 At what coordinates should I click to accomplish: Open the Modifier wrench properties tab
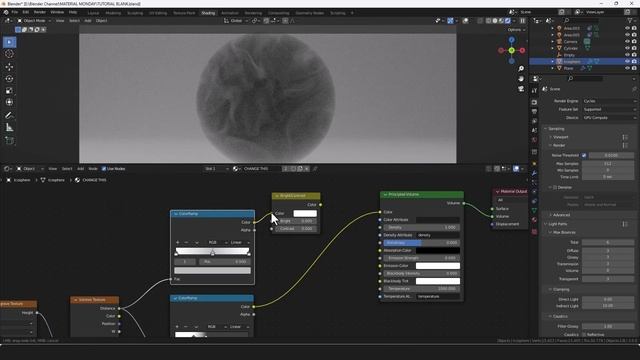click(534, 173)
